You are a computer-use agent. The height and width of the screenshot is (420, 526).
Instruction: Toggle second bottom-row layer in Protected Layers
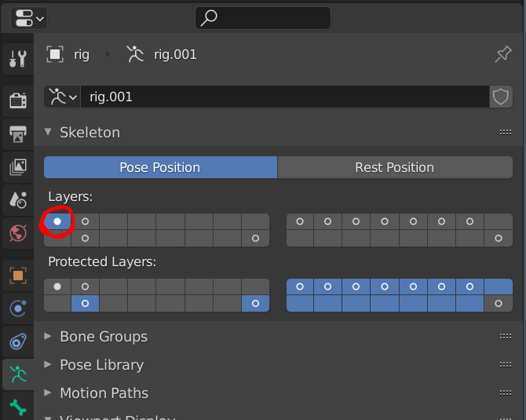(86, 304)
